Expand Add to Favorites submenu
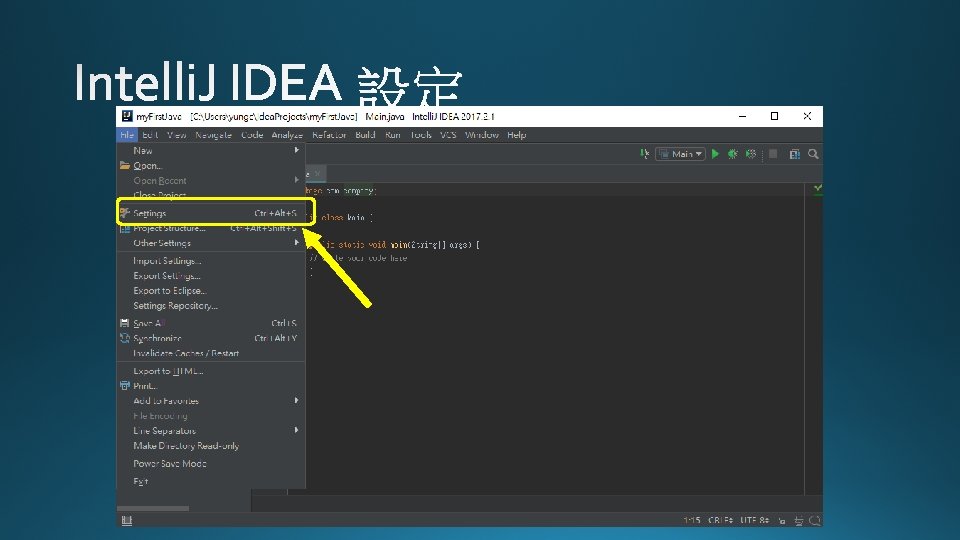960x540 pixels. (211, 401)
